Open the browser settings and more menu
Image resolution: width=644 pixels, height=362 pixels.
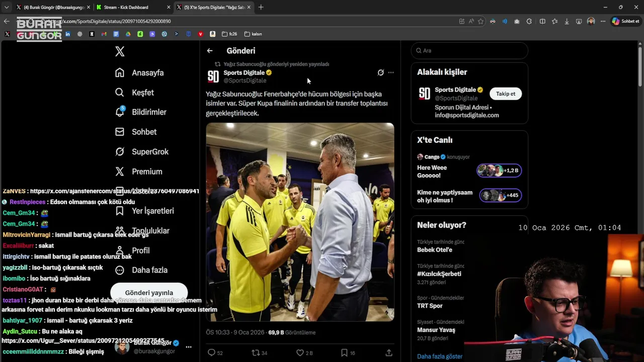(603, 21)
